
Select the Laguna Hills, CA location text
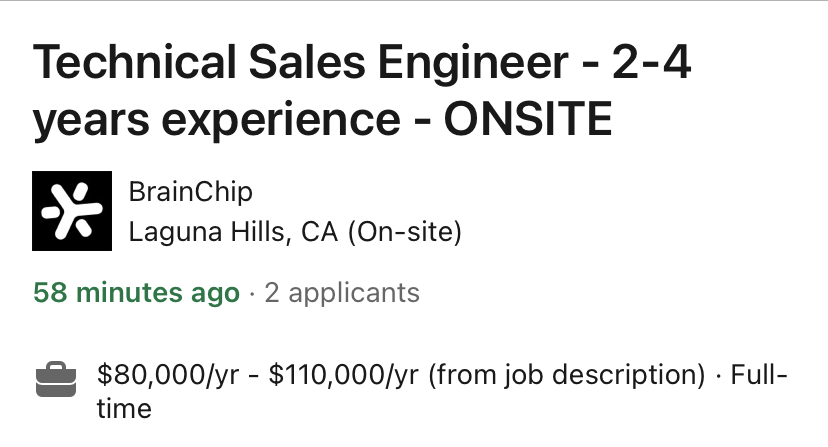(x=233, y=233)
